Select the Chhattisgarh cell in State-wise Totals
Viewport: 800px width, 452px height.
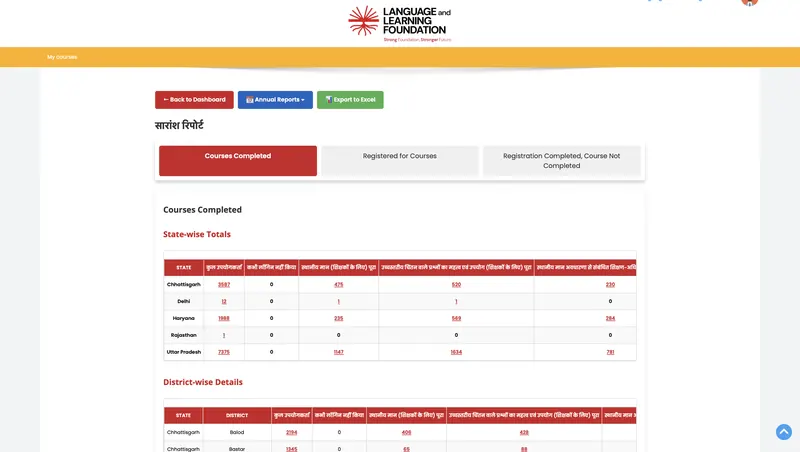[x=184, y=285]
